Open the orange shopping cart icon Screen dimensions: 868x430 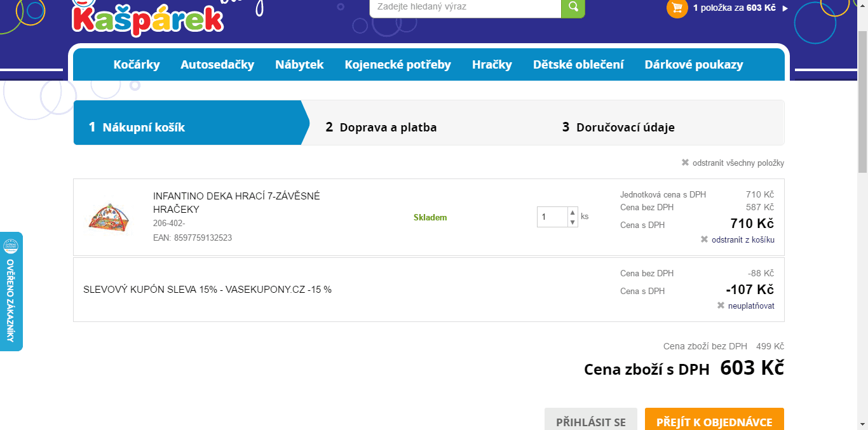coord(677,8)
